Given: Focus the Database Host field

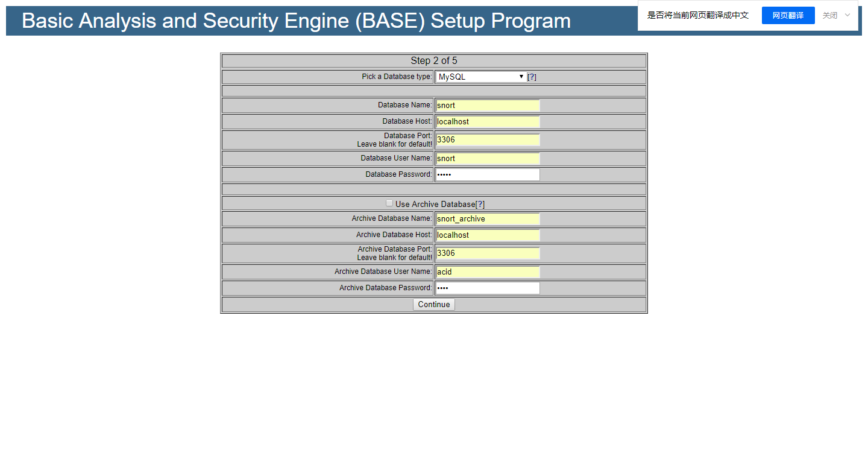Looking at the screenshot, I should 488,121.
